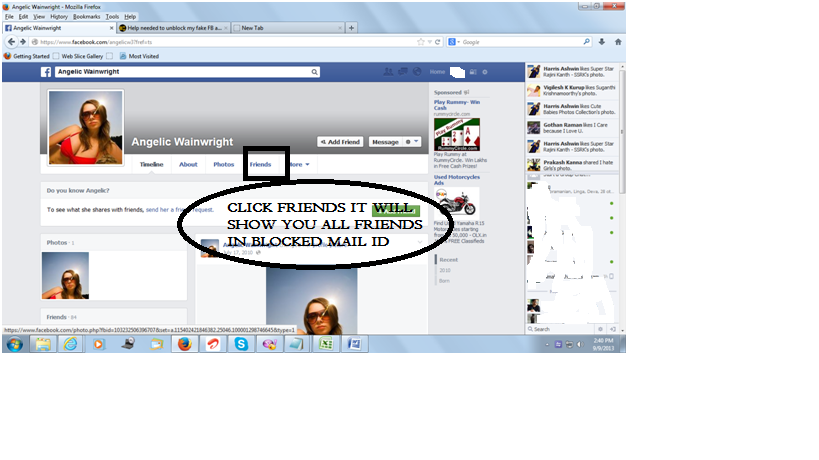Select the Photos profile tab

224,164
